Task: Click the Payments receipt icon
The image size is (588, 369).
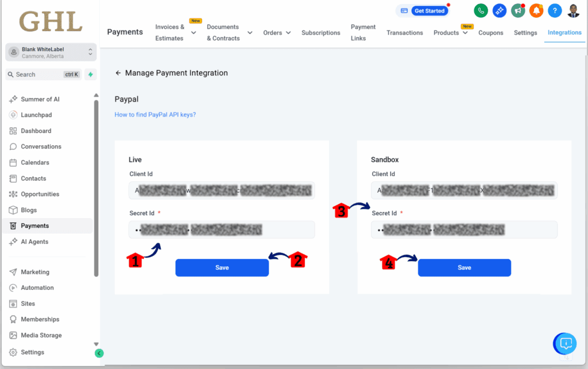Action: [13, 226]
